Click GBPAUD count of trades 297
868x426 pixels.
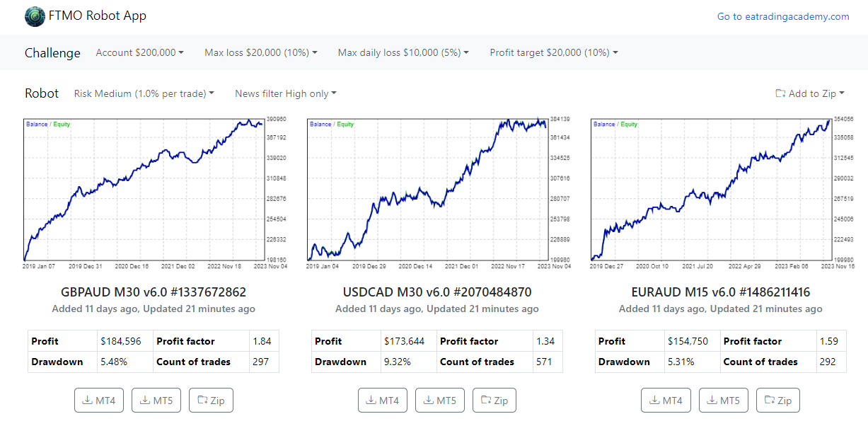click(x=261, y=362)
